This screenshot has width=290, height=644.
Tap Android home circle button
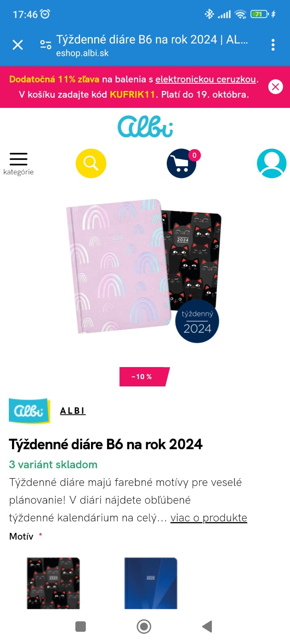click(144, 626)
